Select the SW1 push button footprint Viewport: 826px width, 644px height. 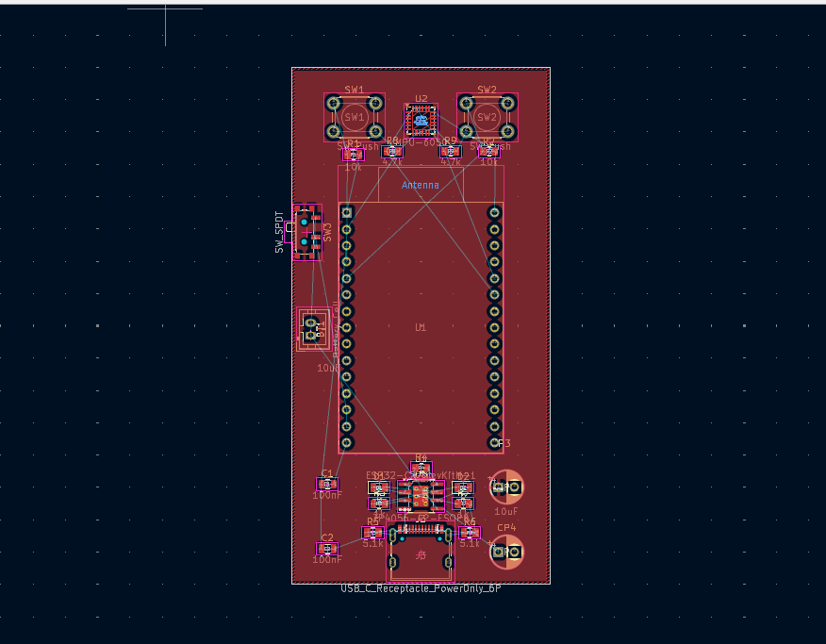[355, 117]
